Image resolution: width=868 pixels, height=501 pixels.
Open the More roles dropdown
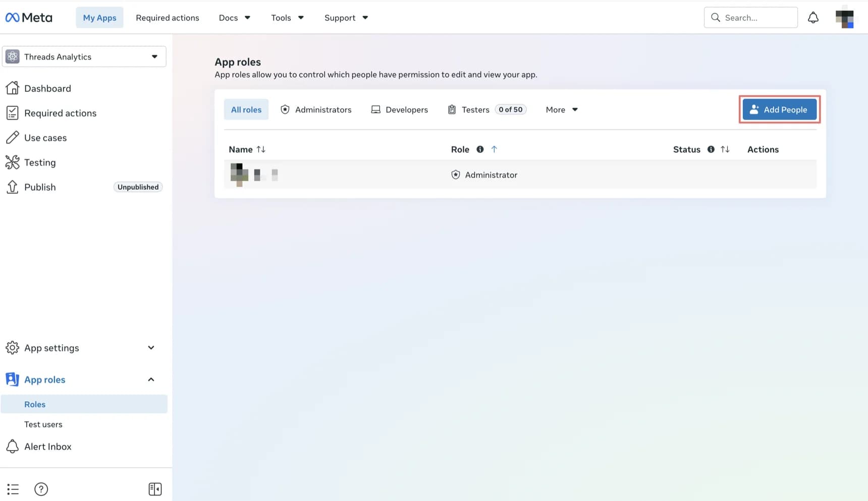[x=562, y=109]
